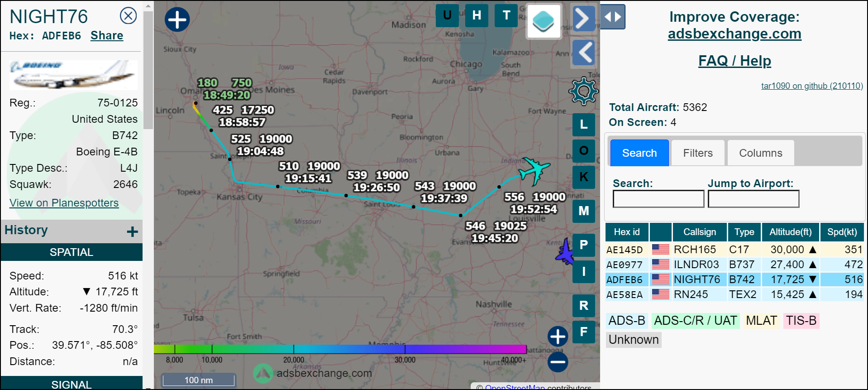
Task: Open the FAQ / Help link
Action: coord(734,61)
